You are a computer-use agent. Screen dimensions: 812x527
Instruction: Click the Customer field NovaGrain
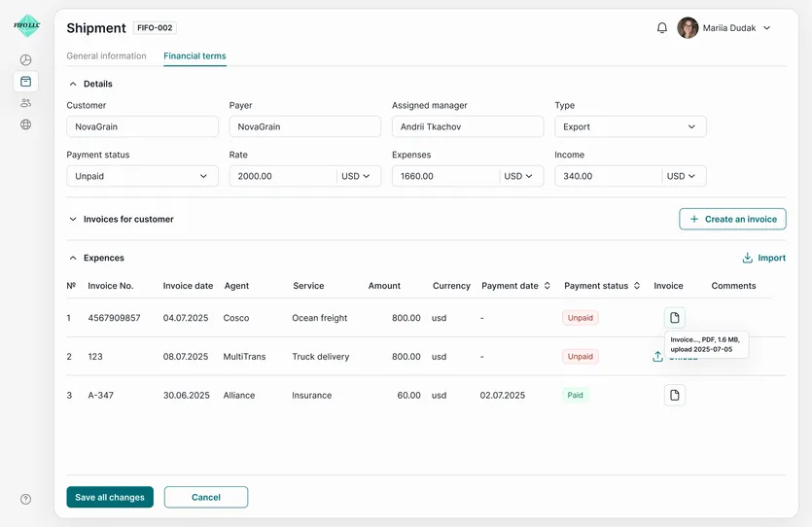[142, 126]
